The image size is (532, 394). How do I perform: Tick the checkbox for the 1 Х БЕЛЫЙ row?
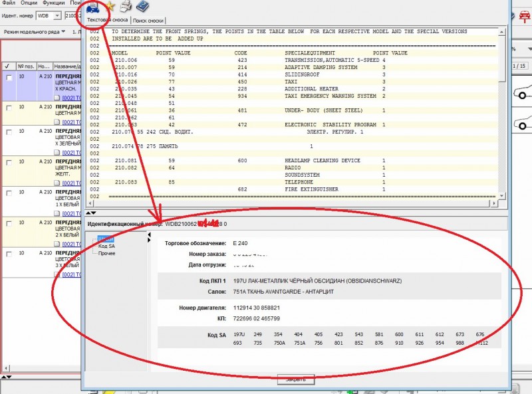[x=9, y=193]
